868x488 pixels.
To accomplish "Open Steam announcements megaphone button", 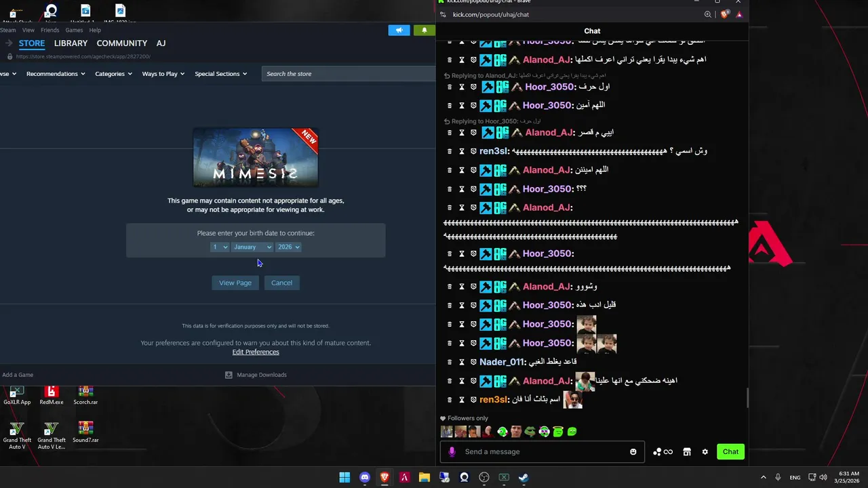I will 399,30.
